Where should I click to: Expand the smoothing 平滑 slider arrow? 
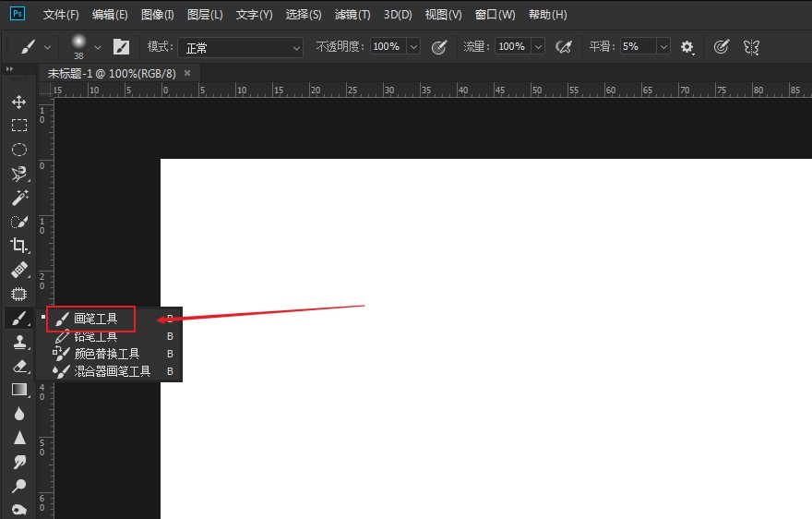click(x=663, y=47)
